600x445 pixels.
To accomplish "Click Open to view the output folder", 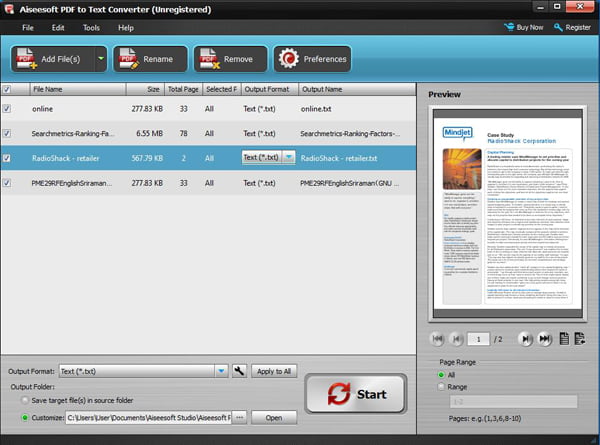I will pyautogui.click(x=274, y=417).
